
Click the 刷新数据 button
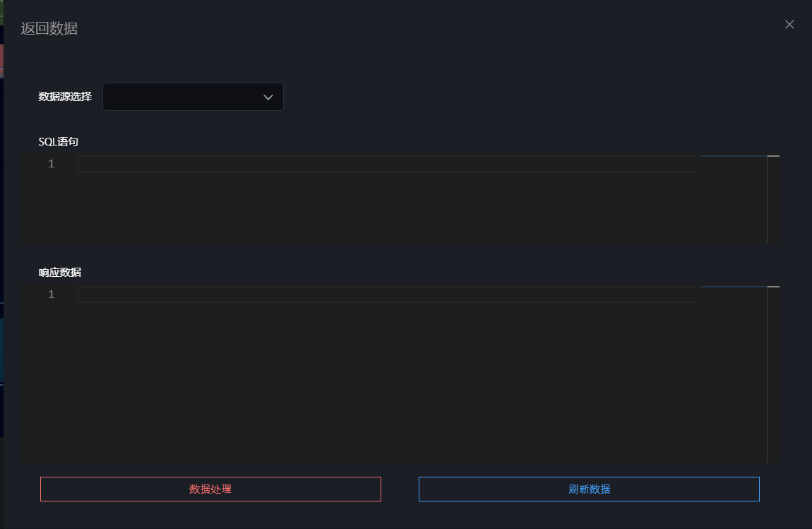point(589,489)
